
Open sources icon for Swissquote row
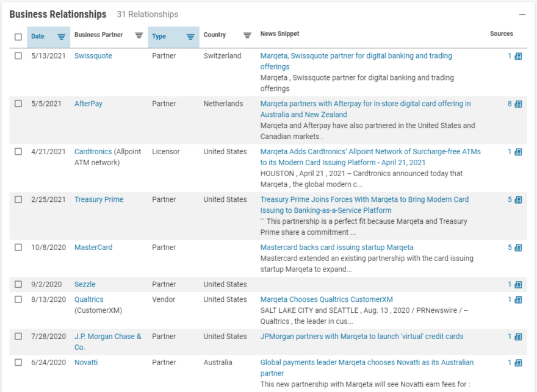coord(518,56)
